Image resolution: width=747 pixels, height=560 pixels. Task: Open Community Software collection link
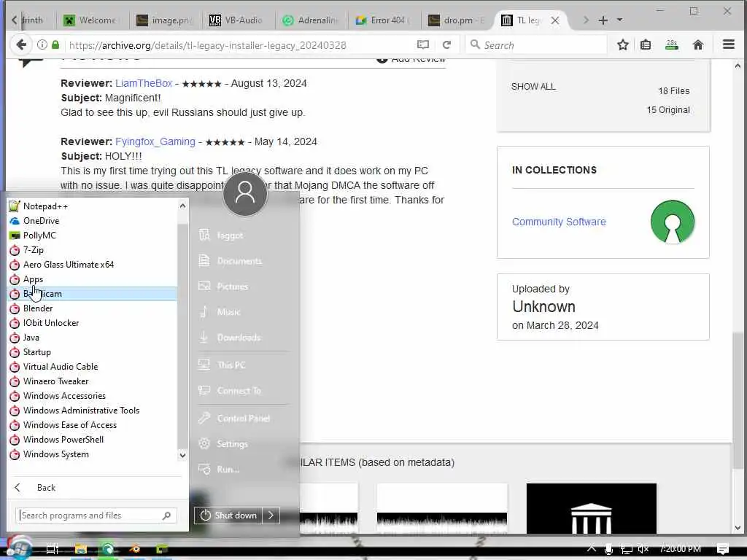click(x=559, y=222)
